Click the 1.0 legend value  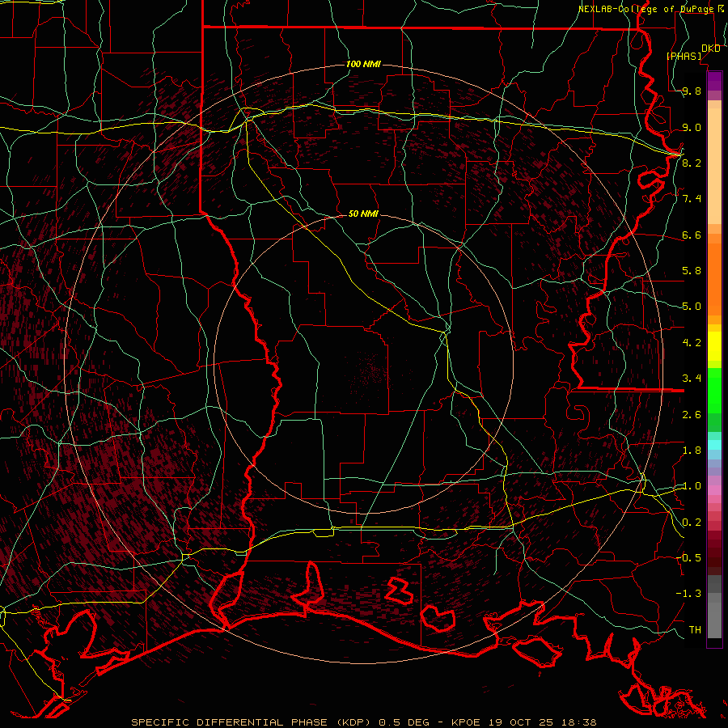[692, 486]
